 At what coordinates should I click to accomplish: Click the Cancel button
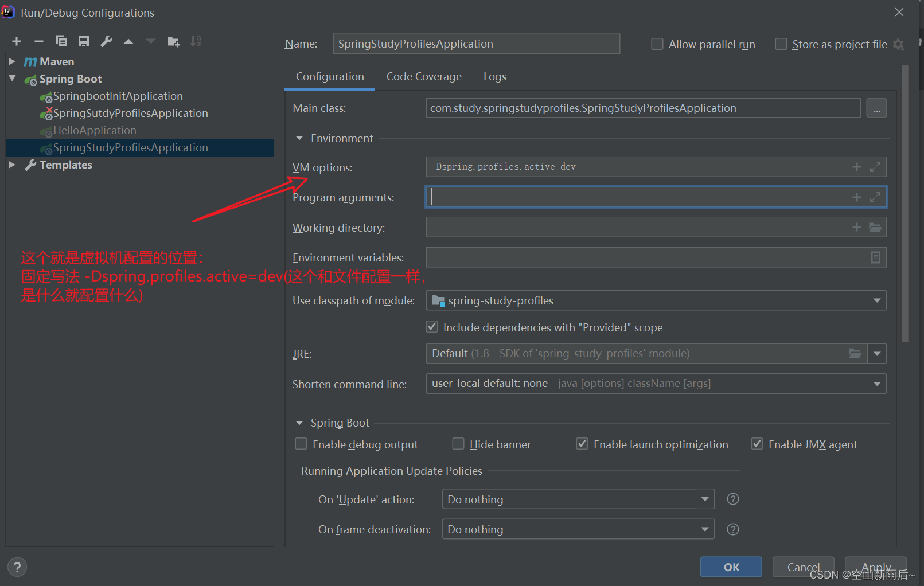click(803, 567)
